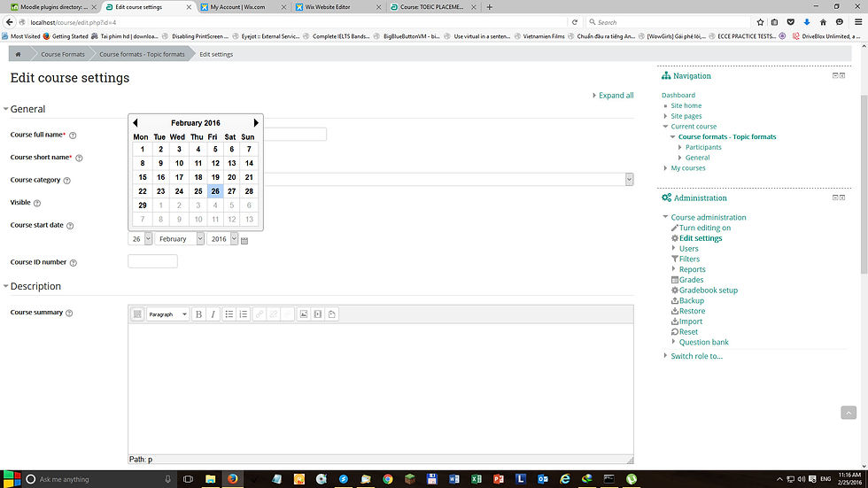Toggle the editor toolbar expand icon
The image size is (868, 488).
[x=137, y=314]
